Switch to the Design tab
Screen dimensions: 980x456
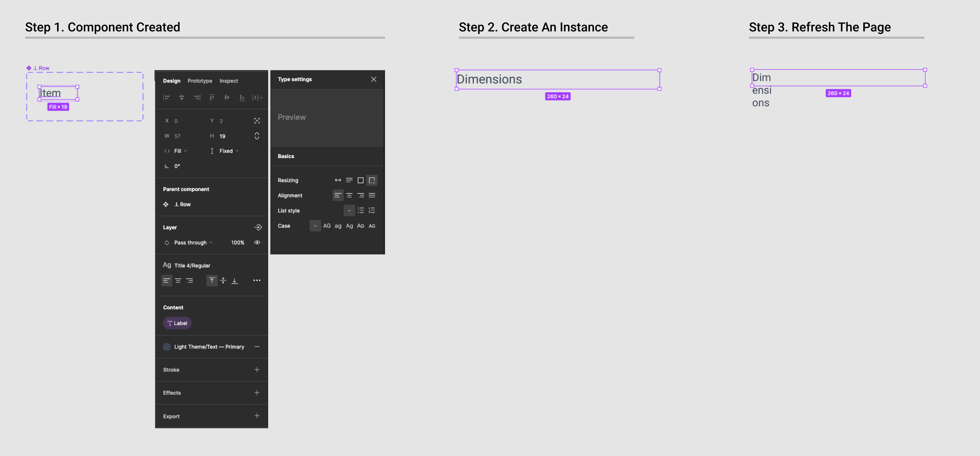(172, 81)
